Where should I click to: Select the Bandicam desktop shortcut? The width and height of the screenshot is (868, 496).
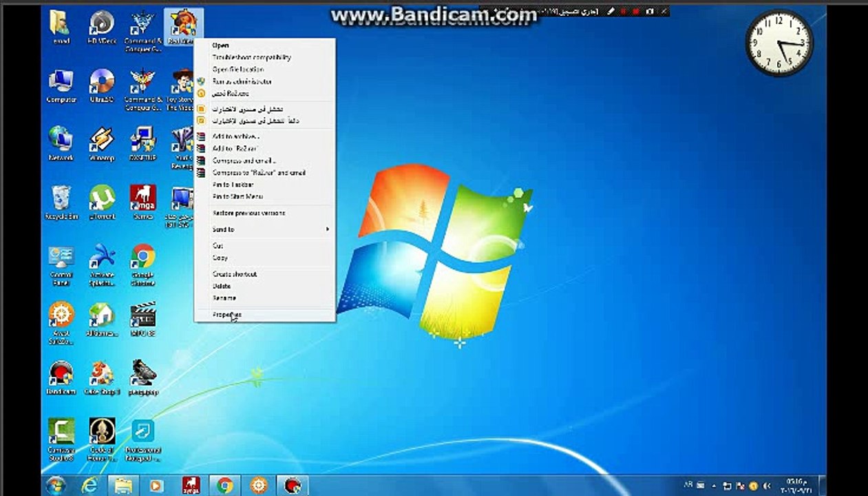(x=61, y=377)
